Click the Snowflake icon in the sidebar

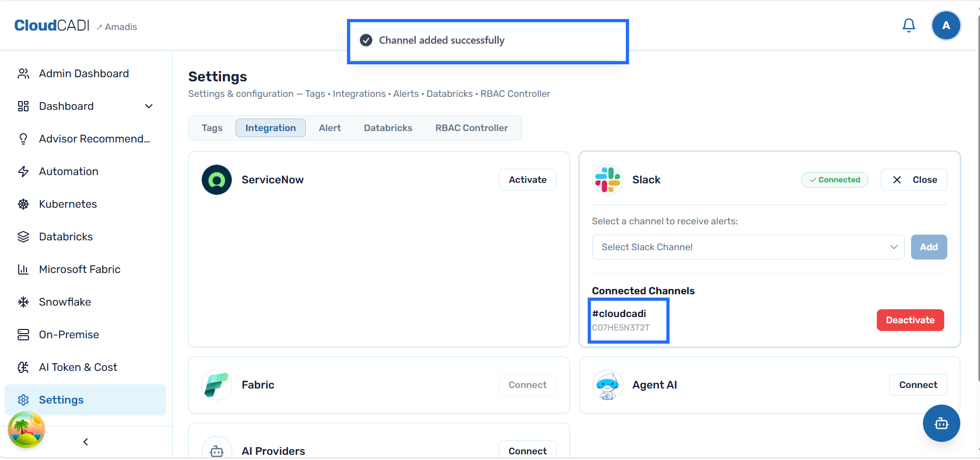tap(23, 302)
